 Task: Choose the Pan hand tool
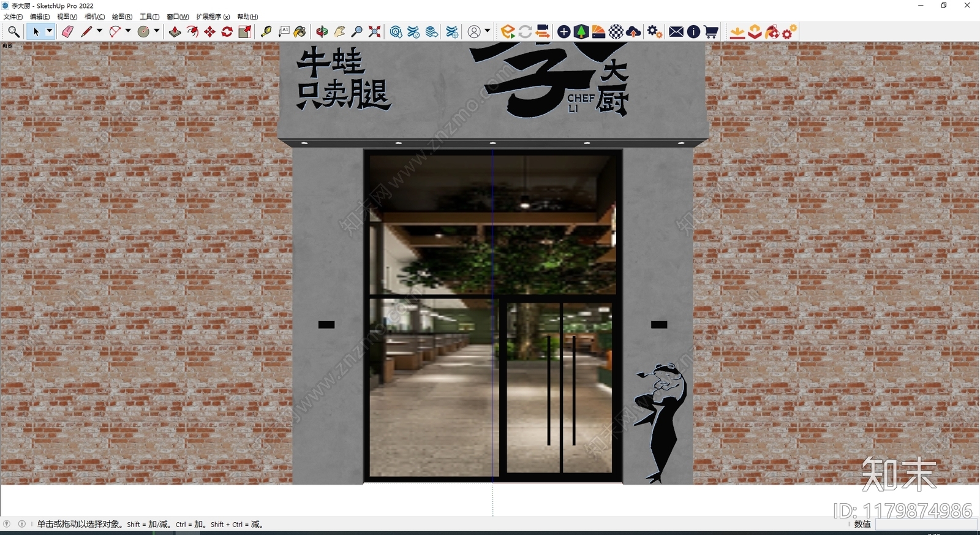[x=339, y=32]
